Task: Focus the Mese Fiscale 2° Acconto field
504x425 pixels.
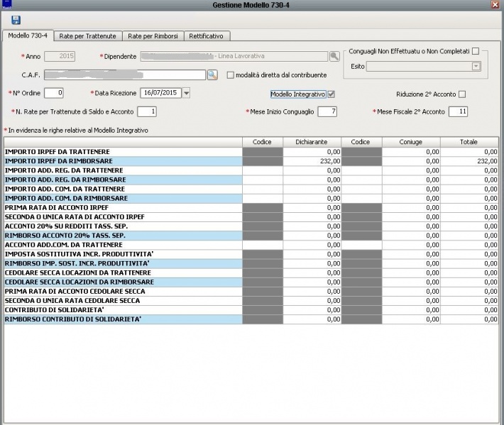Action: [x=459, y=111]
